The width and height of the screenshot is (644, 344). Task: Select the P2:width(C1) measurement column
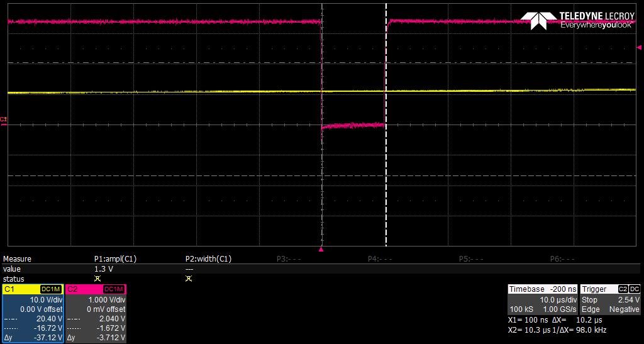pyautogui.click(x=208, y=259)
